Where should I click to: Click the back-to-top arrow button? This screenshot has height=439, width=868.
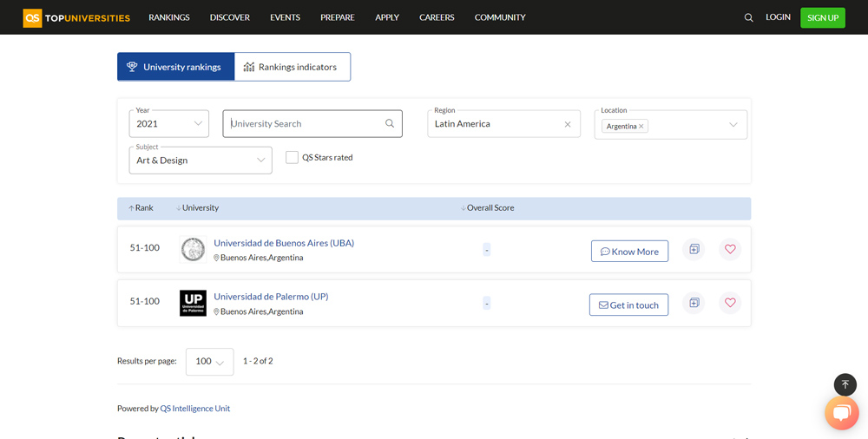point(845,384)
